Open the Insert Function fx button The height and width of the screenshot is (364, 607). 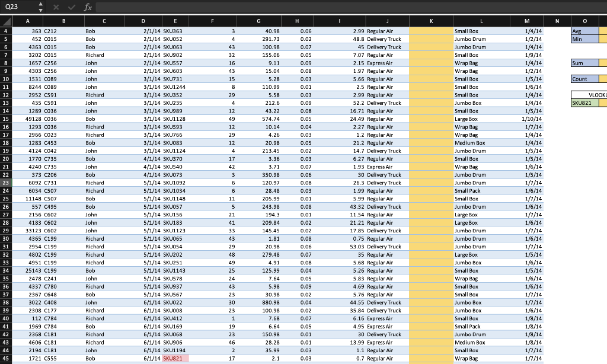pyautogui.click(x=88, y=7)
